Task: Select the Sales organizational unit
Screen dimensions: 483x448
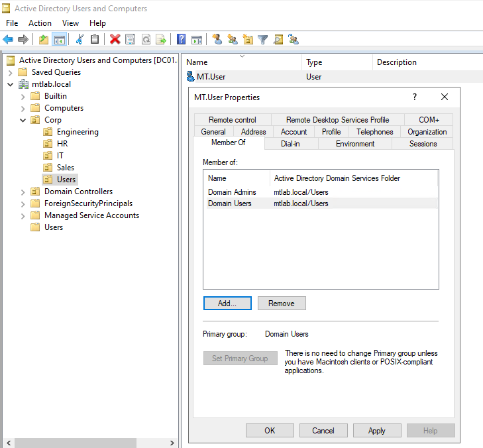Action: 66,168
